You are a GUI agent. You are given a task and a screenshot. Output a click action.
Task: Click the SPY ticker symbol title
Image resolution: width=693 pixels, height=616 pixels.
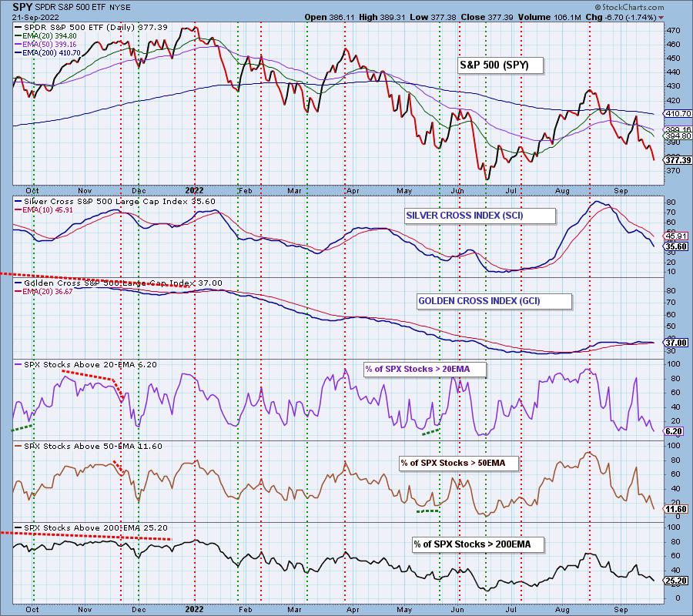[22, 7]
